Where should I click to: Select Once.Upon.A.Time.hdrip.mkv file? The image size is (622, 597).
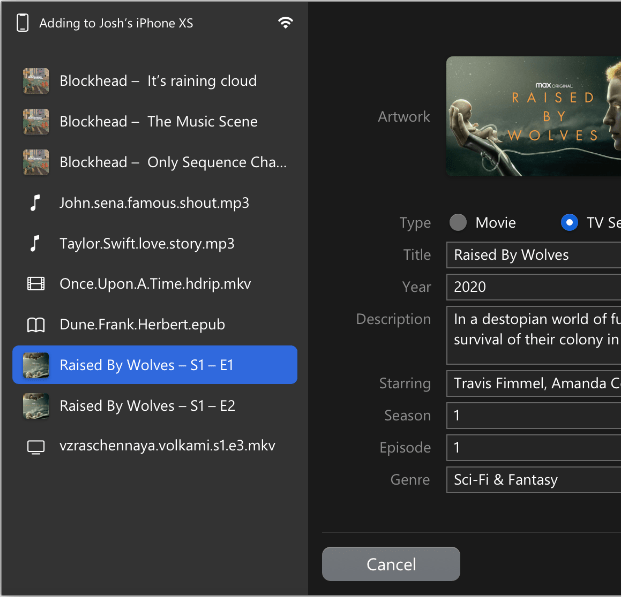point(155,284)
